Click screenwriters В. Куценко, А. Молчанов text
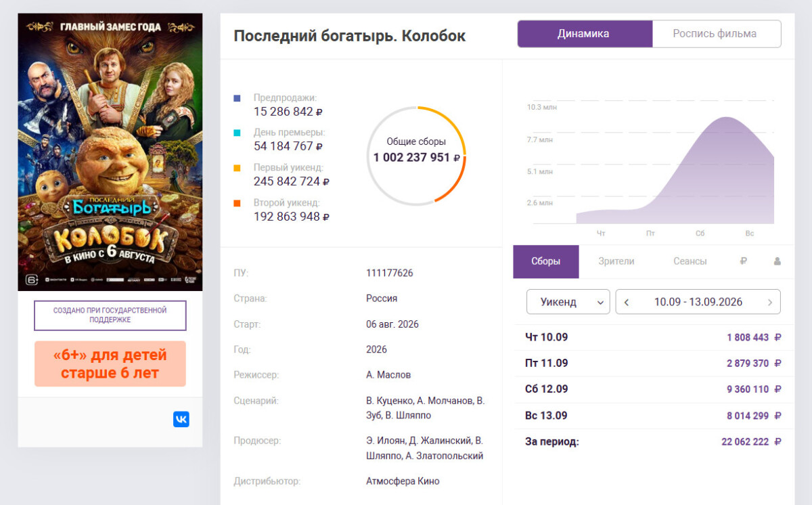Image resolution: width=812 pixels, height=505 pixels. (426, 408)
